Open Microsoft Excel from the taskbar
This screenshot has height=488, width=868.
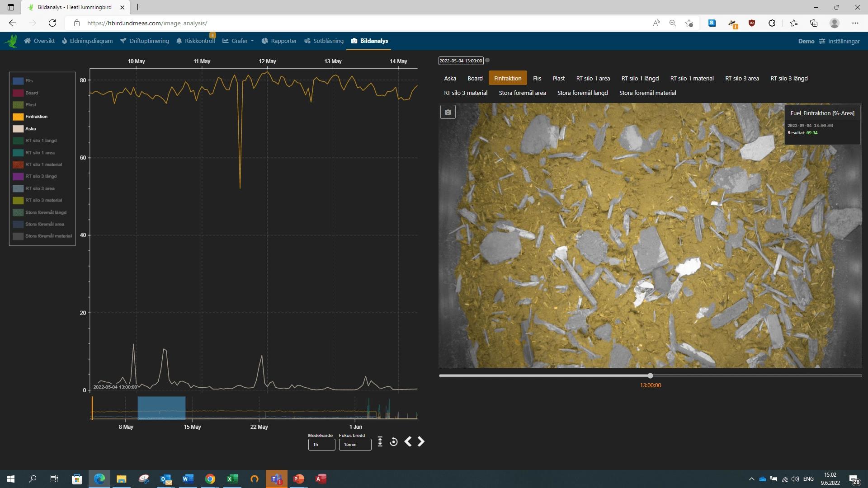(x=232, y=479)
